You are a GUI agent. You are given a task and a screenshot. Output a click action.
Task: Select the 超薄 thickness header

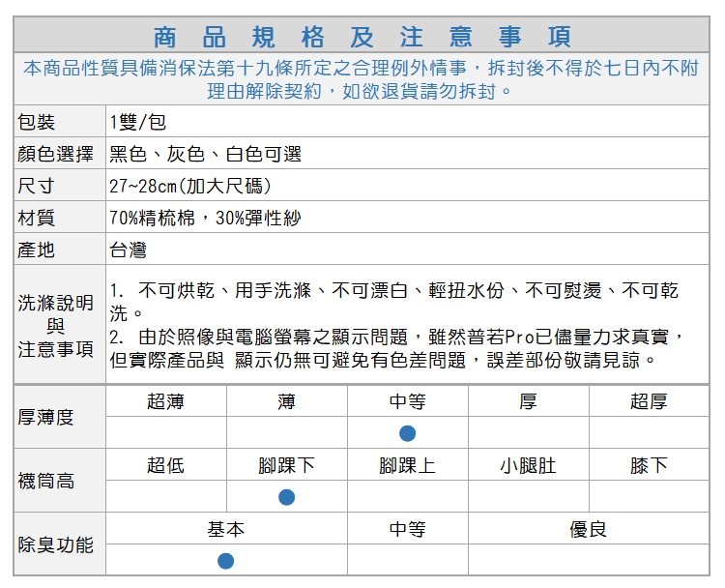point(166,401)
